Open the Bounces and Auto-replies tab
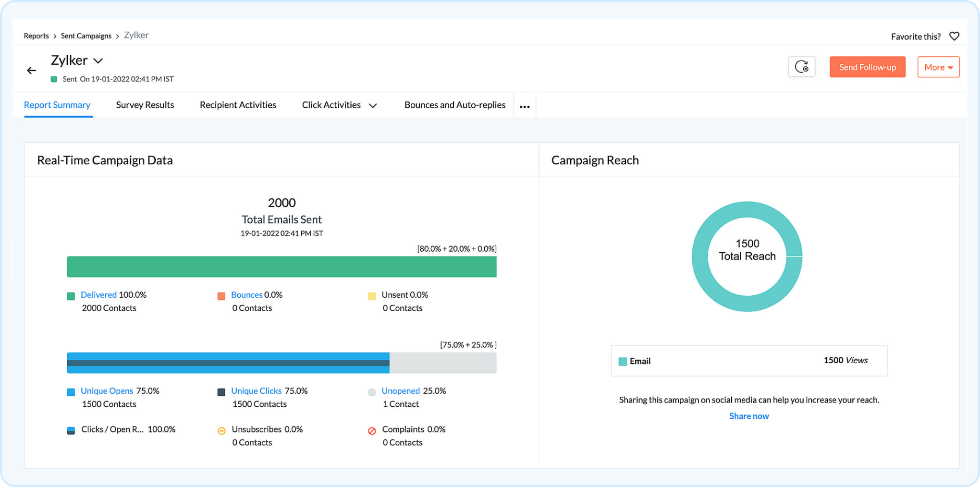 click(455, 105)
